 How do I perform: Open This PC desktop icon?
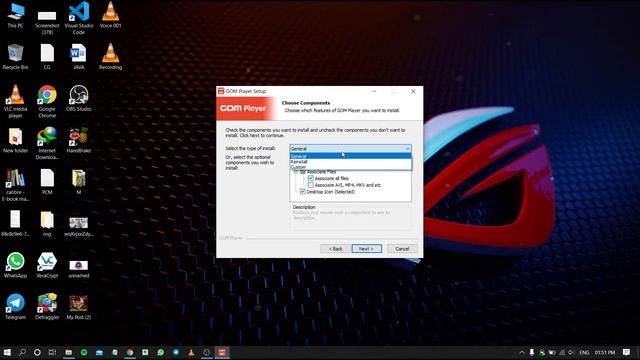tap(16, 16)
